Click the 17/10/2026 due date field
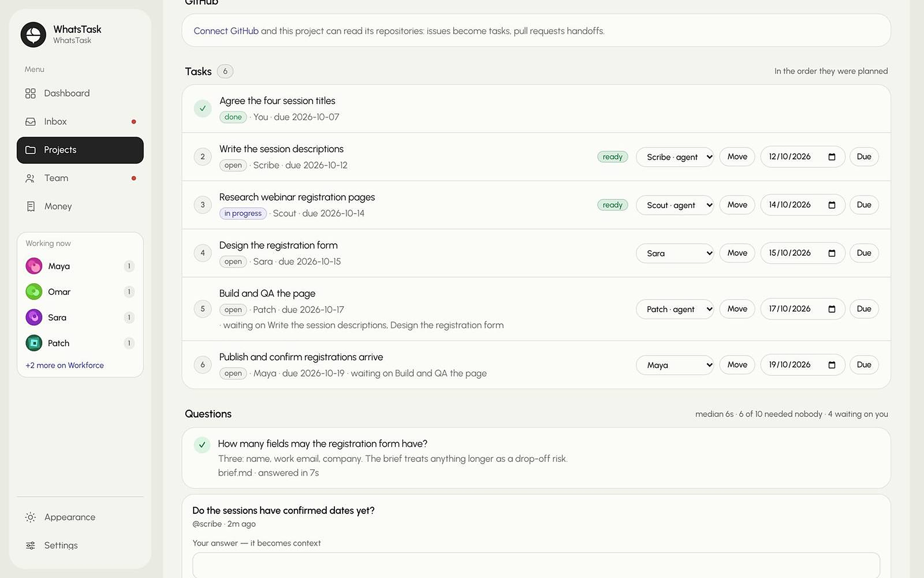The width and height of the screenshot is (924, 578). (x=802, y=309)
